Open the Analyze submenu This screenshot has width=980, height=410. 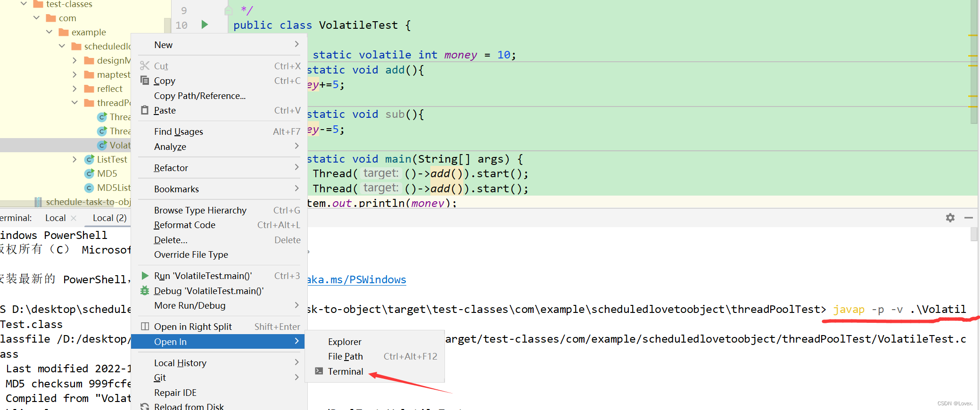(x=219, y=147)
